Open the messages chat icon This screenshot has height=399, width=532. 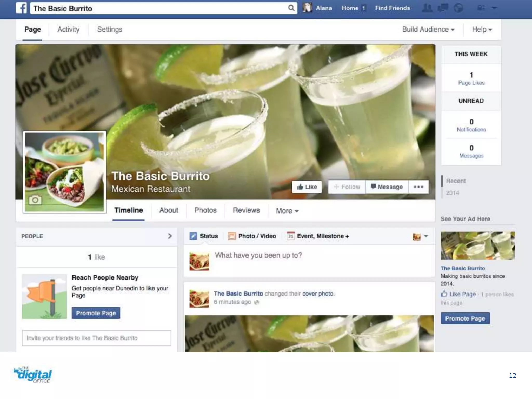443,8
